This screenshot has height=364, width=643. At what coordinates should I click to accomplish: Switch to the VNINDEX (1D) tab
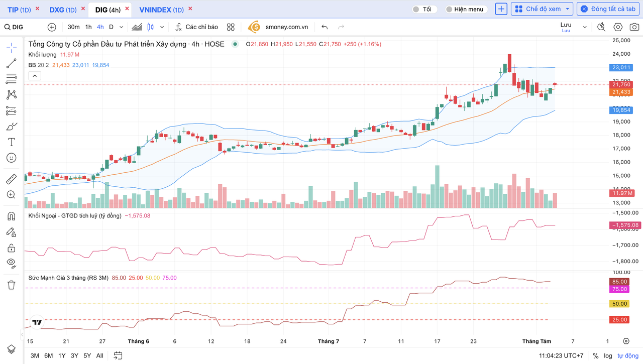[x=161, y=10]
